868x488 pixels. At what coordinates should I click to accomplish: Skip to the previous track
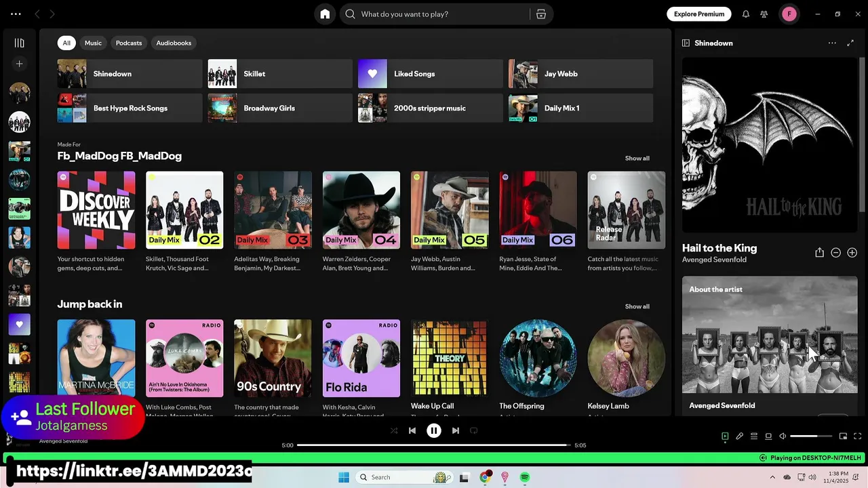412,430
